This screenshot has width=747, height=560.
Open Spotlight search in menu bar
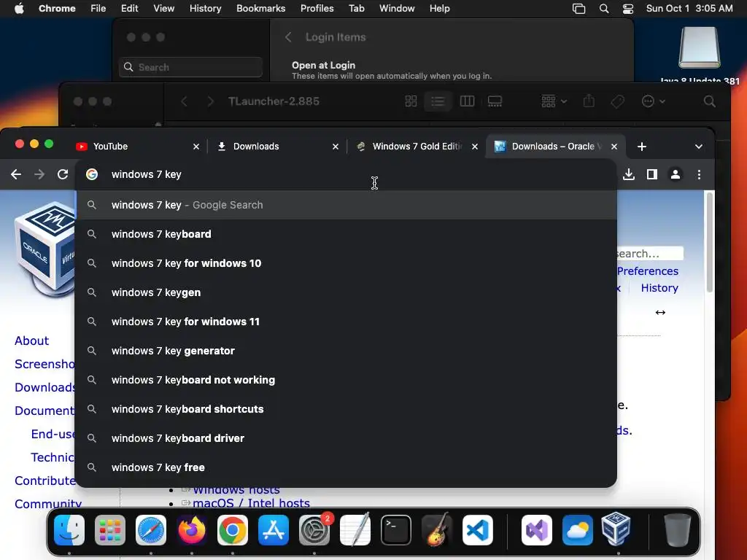[603, 9]
